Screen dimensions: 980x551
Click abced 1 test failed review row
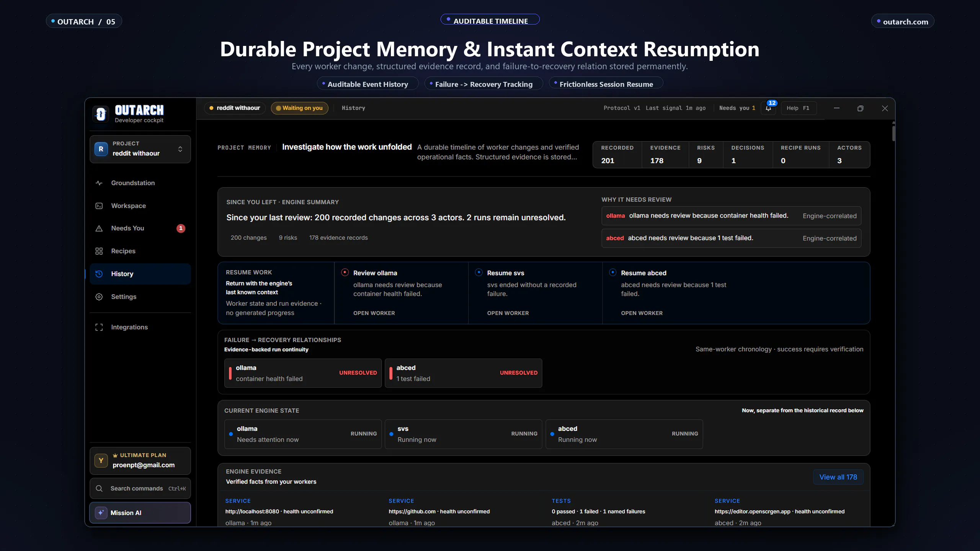click(731, 238)
